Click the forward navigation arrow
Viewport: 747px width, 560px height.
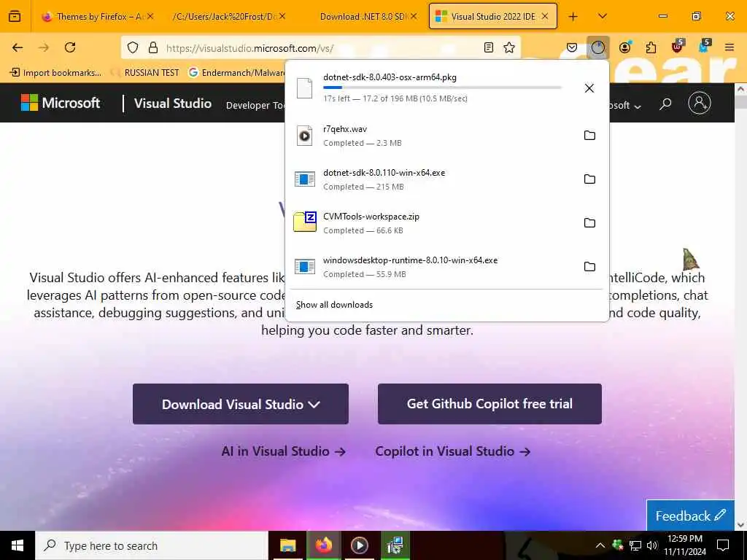(x=44, y=47)
